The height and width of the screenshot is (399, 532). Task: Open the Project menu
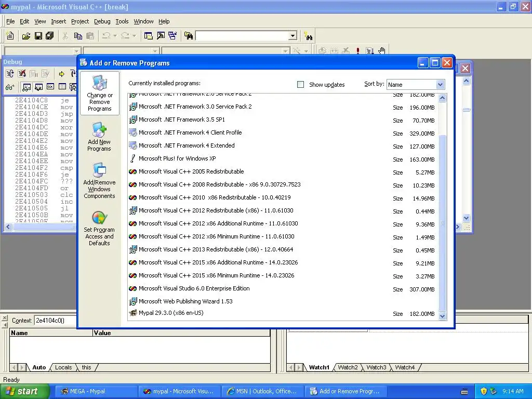pyautogui.click(x=79, y=21)
